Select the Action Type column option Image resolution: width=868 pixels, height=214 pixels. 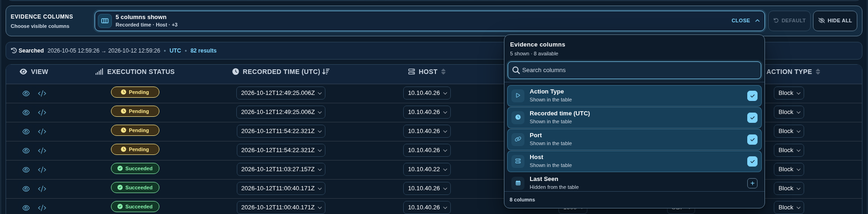[634, 95]
